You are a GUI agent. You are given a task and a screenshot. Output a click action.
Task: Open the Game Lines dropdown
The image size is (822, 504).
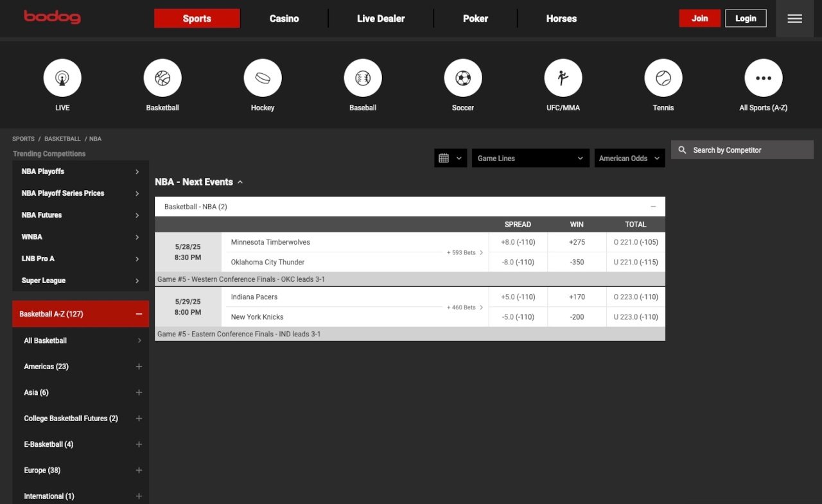[x=530, y=158]
